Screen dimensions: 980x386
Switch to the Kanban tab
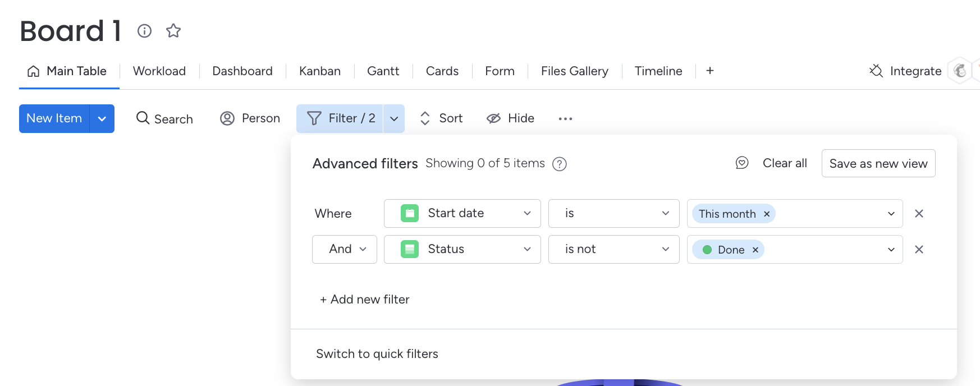pos(320,71)
